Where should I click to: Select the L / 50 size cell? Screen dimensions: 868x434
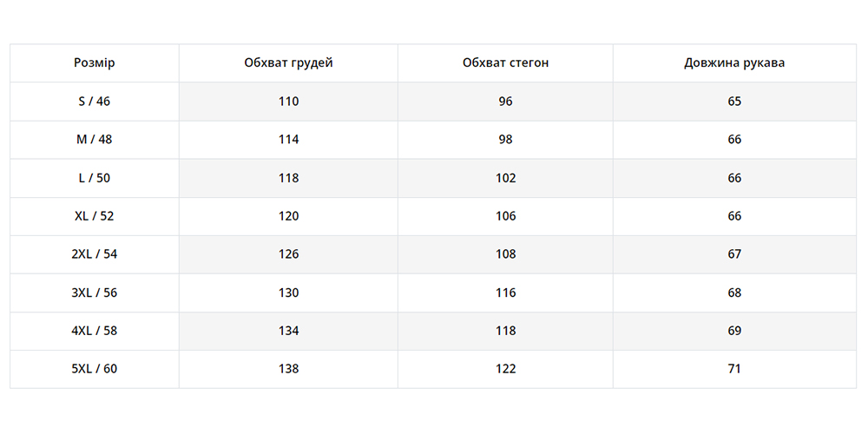click(95, 178)
